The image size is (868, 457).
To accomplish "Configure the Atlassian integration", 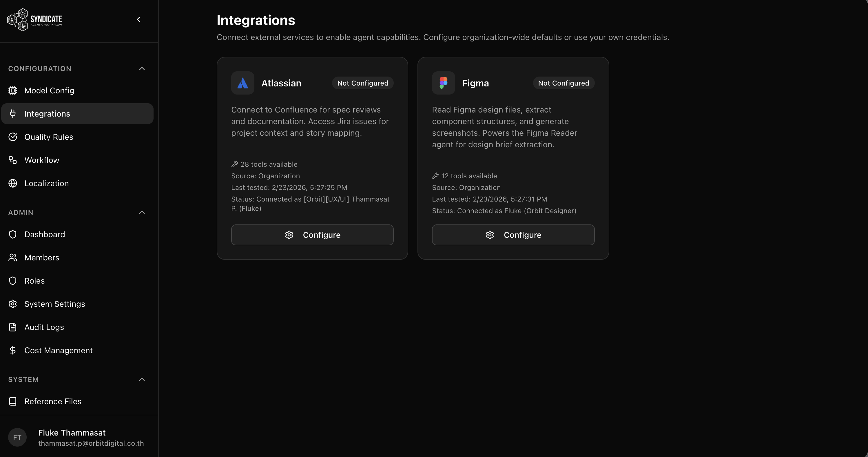I will coord(312,235).
